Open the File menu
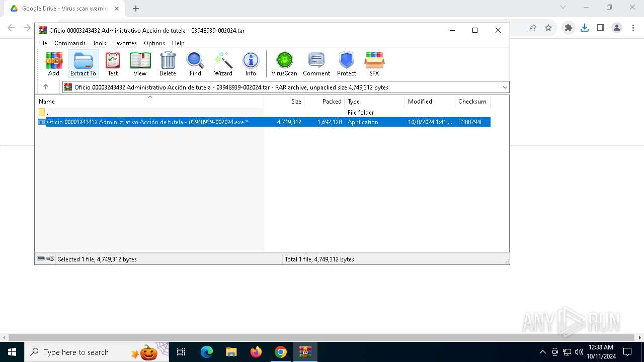Image resolution: width=644 pixels, height=362 pixels. pos(43,43)
